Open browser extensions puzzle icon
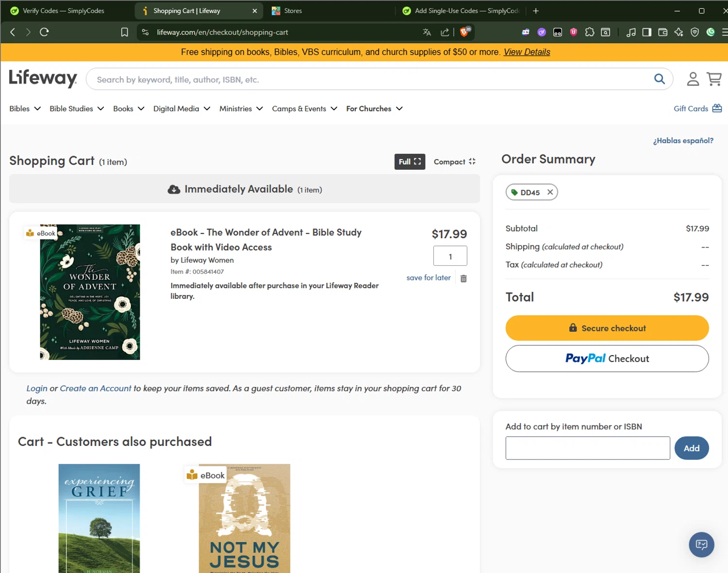This screenshot has width=728, height=573. tap(590, 32)
